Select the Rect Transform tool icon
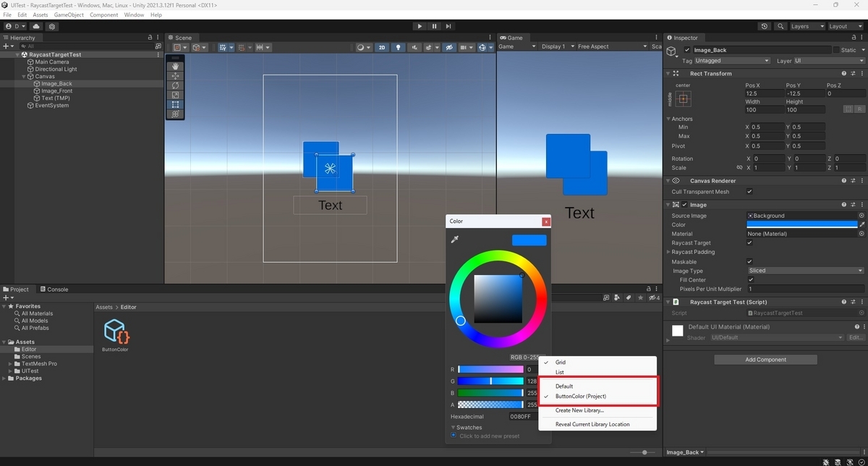This screenshot has width=868, height=466. (175, 103)
